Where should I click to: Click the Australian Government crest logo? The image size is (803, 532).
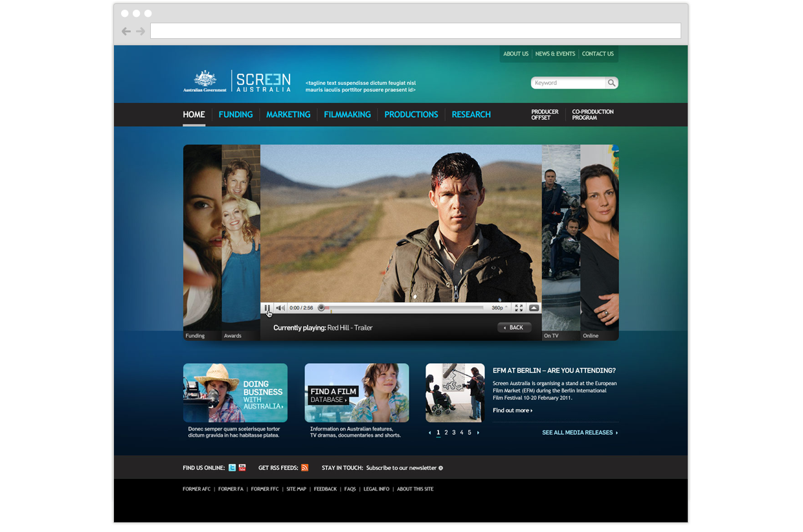tap(205, 81)
